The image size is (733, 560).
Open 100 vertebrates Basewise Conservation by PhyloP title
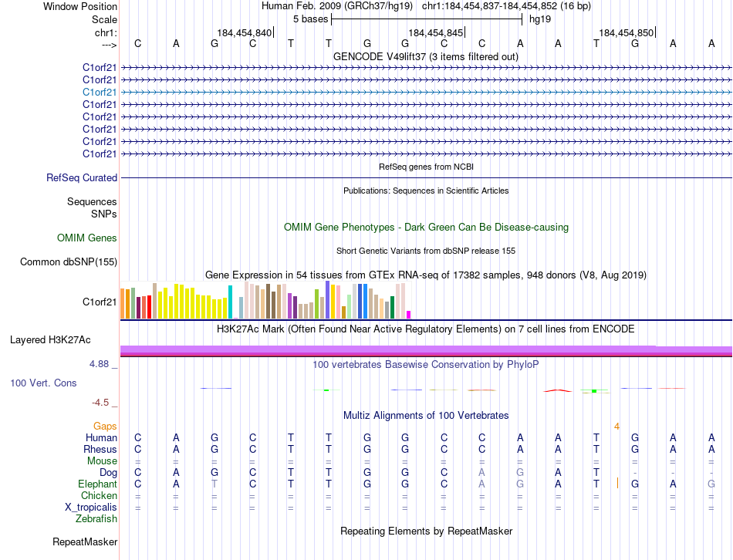[x=426, y=365]
